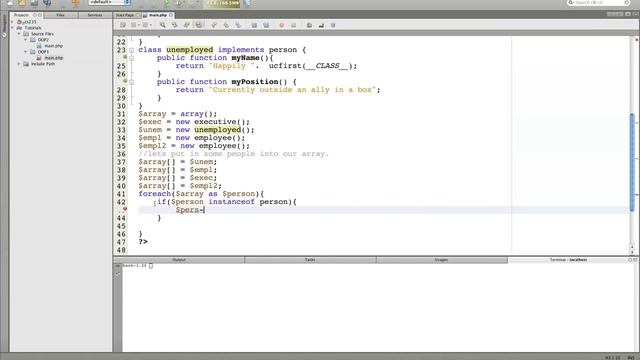Switch to the Start Page editor tab
This screenshot has height=360, width=640.
125,15
